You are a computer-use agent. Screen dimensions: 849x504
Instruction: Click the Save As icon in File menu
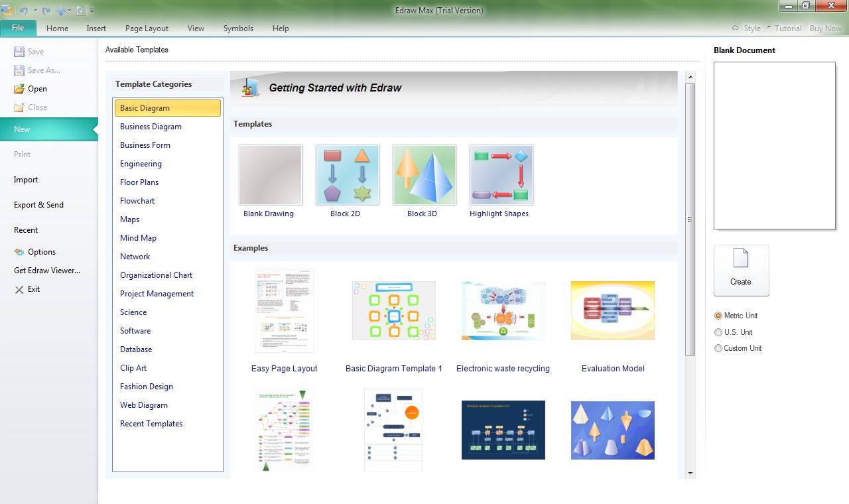[19, 70]
